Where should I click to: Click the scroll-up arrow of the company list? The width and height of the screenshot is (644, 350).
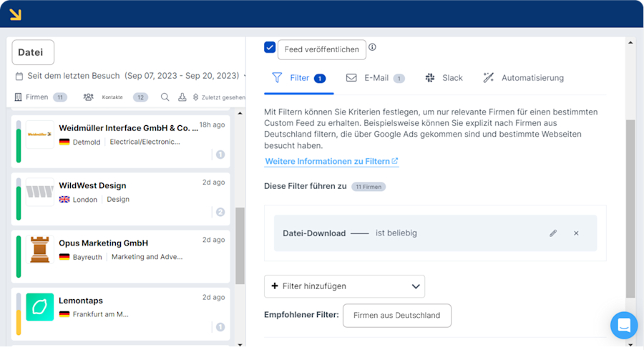pyautogui.click(x=240, y=113)
